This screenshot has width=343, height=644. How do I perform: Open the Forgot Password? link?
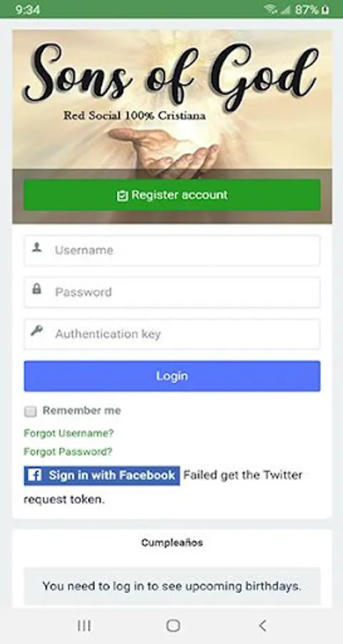tap(68, 452)
